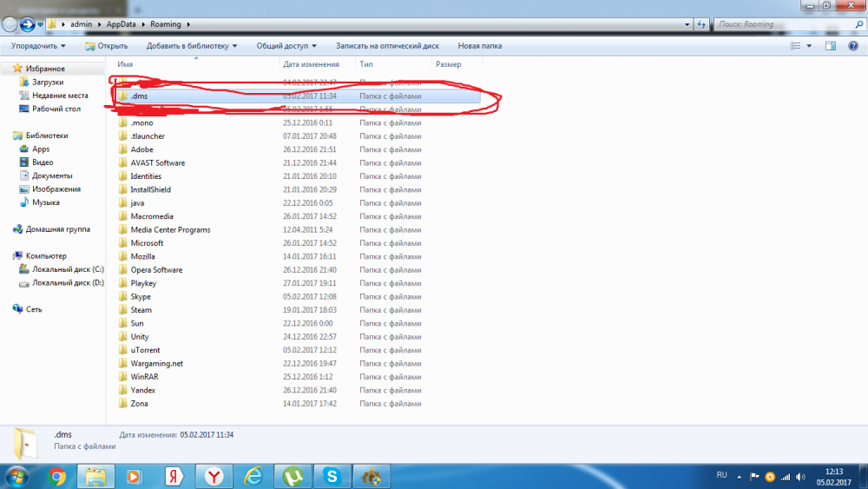Select Библиотеки in the navigation pane
The width and height of the screenshot is (868, 489).
point(47,135)
